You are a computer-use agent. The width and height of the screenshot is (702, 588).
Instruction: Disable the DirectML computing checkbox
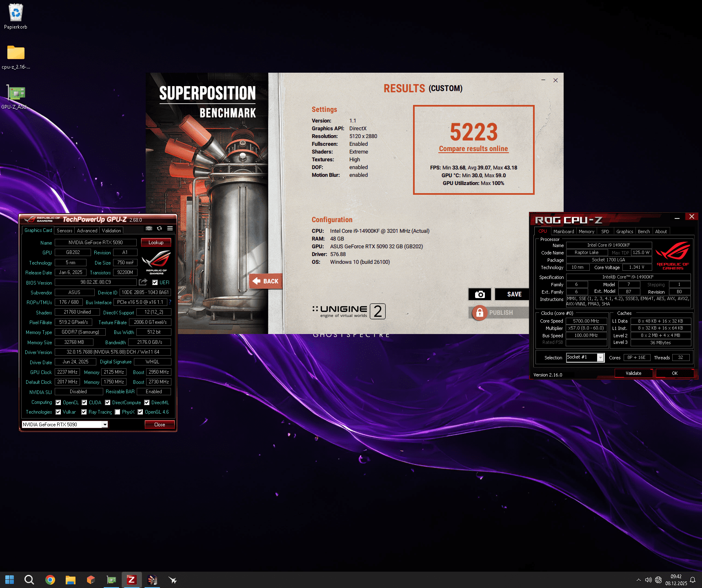pos(147,402)
